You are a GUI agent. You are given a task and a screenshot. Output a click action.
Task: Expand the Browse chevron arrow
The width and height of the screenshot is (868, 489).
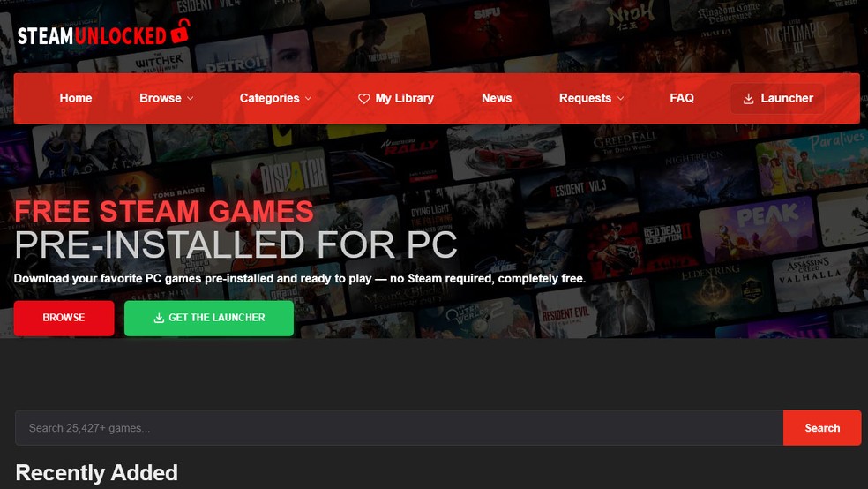click(191, 99)
